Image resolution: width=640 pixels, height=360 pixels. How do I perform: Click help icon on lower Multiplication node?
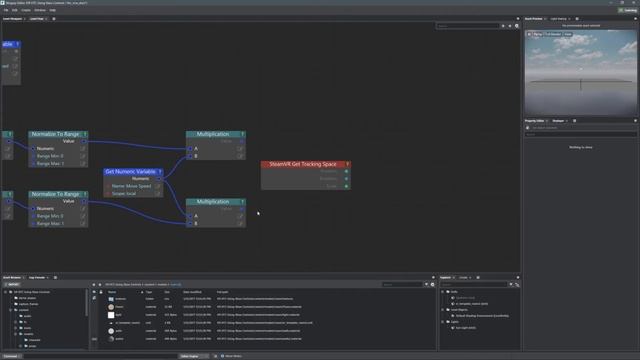click(242, 202)
